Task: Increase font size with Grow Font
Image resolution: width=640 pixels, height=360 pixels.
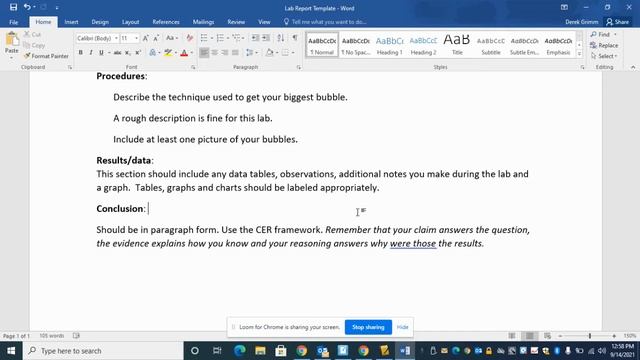Action: (146, 38)
